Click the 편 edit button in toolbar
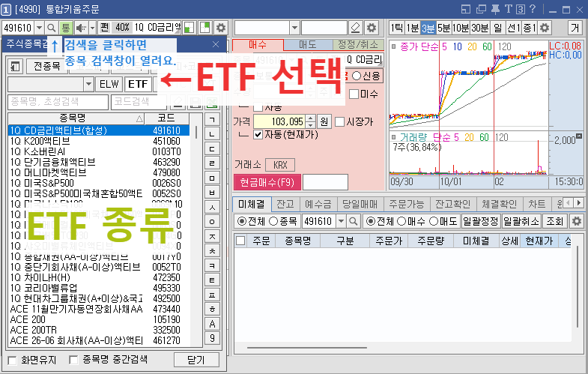The image size is (588, 374). [105, 28]
